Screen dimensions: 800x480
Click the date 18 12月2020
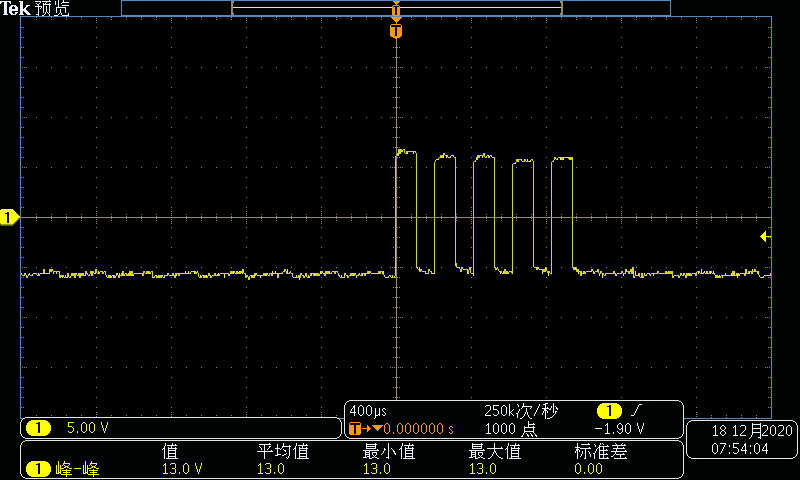(x=752, y=431)
